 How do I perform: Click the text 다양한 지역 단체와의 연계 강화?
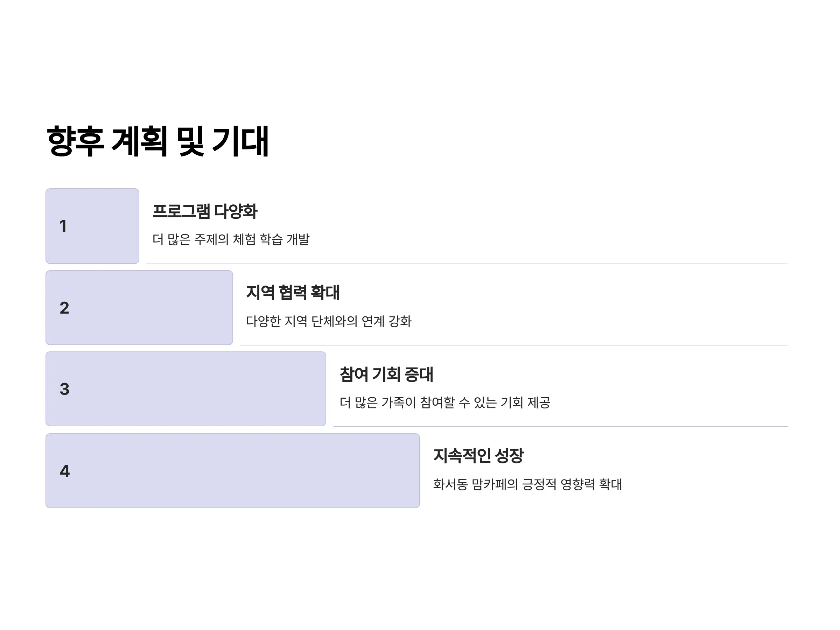click(329, 321)
